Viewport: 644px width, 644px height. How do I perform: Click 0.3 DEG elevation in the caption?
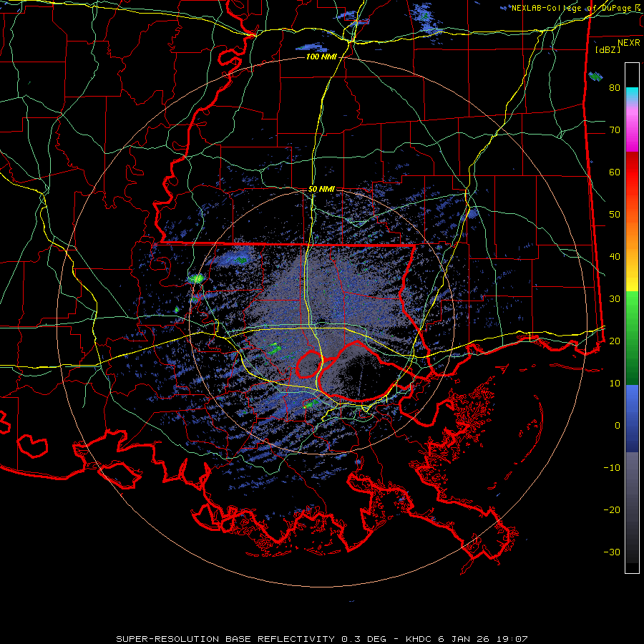(364, 639)
